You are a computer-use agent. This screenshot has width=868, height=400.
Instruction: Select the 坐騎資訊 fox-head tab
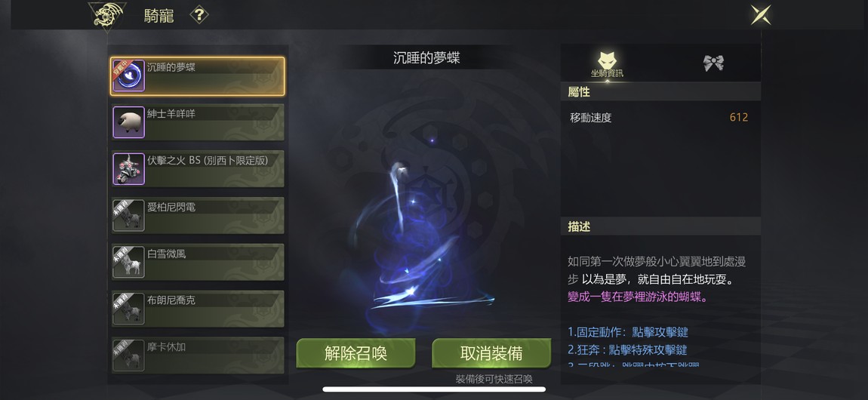pyautogui.click(x=607, y=63)
